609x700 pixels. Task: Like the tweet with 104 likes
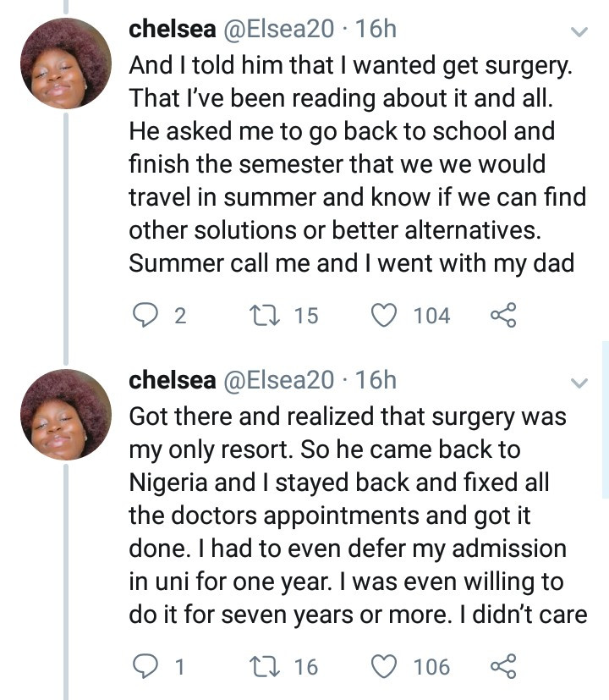[x=386, y=316]
